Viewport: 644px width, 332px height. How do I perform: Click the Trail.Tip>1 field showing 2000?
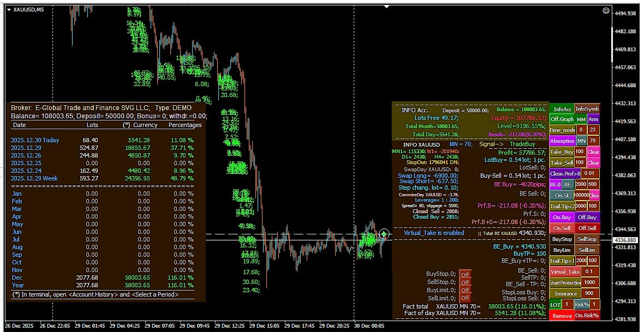[x=581, y=261]
